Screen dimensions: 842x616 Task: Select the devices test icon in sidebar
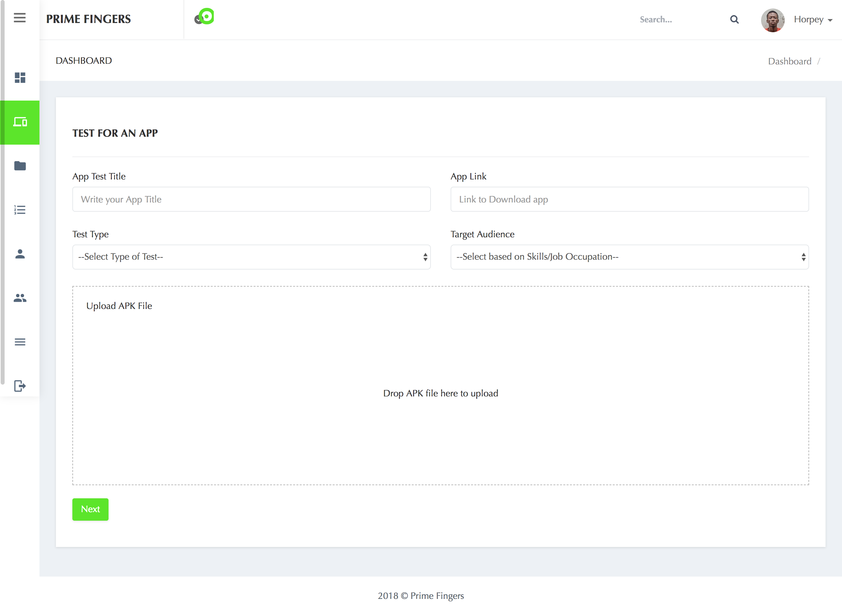pyautogui.click(x=20, y=122)
